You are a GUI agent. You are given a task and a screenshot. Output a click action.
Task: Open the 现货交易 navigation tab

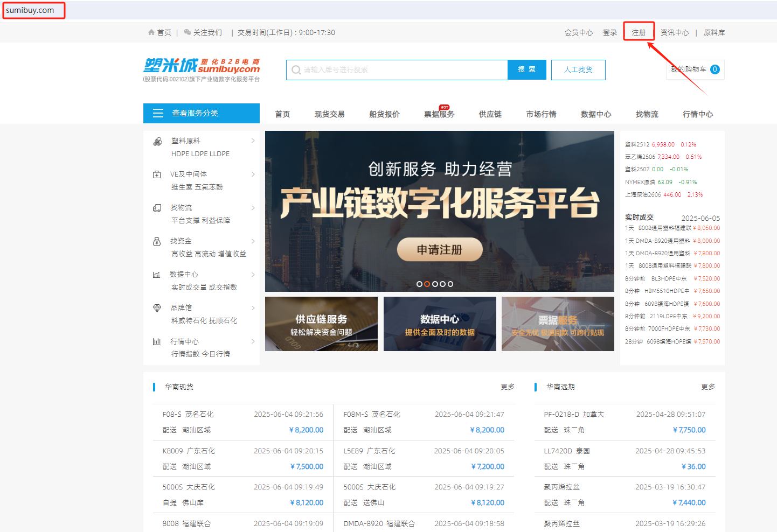[x=330, y=114]
